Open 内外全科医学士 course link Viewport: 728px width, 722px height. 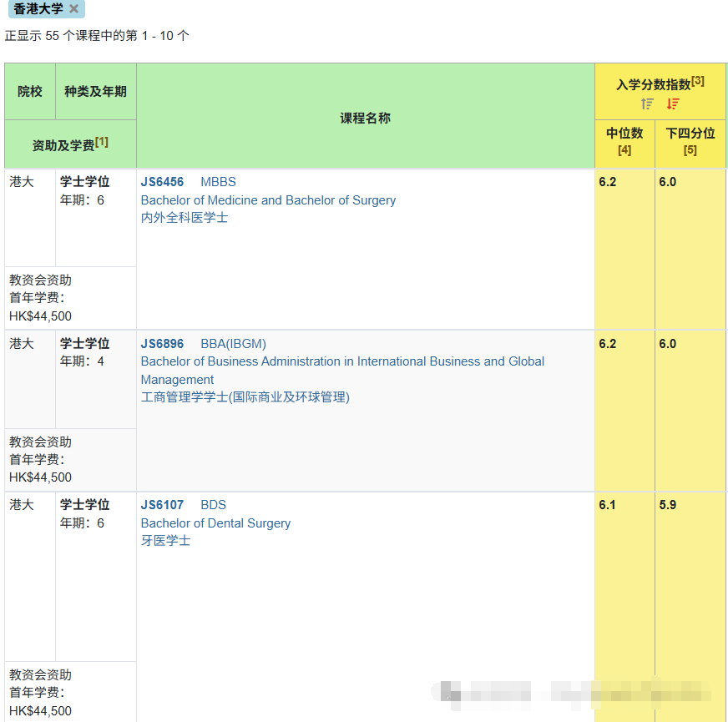pyautogui.click(x=185, y=217)
